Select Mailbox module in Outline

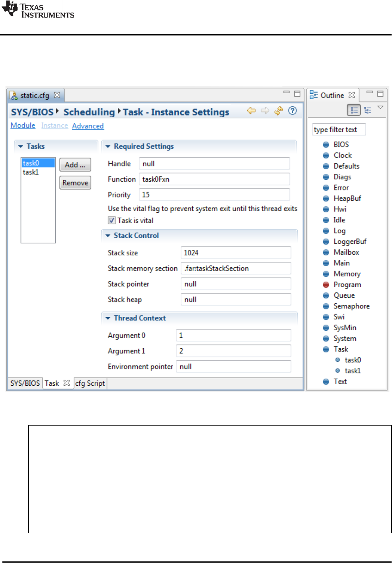346,252
